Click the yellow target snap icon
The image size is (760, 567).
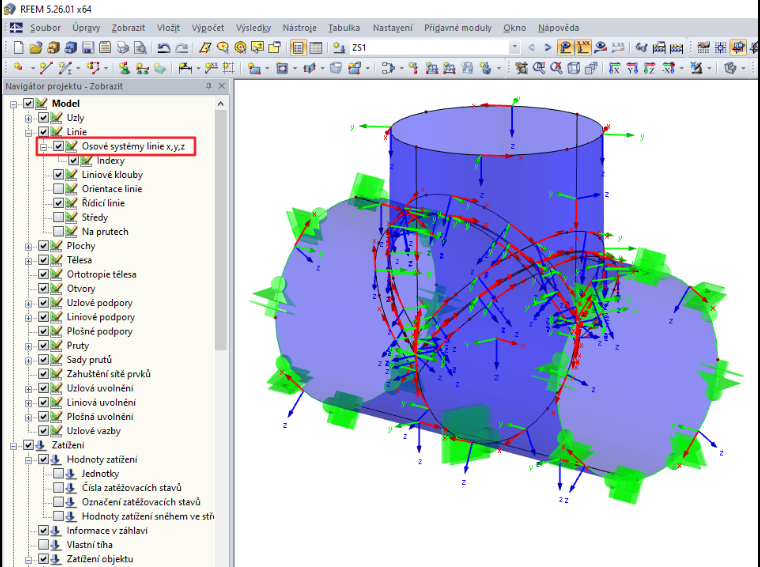tap(240, 47)
